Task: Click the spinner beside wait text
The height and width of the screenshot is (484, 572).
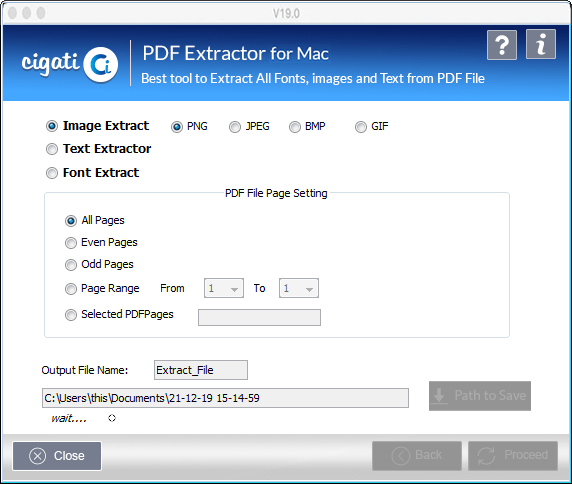Action: tap(112, 418)
